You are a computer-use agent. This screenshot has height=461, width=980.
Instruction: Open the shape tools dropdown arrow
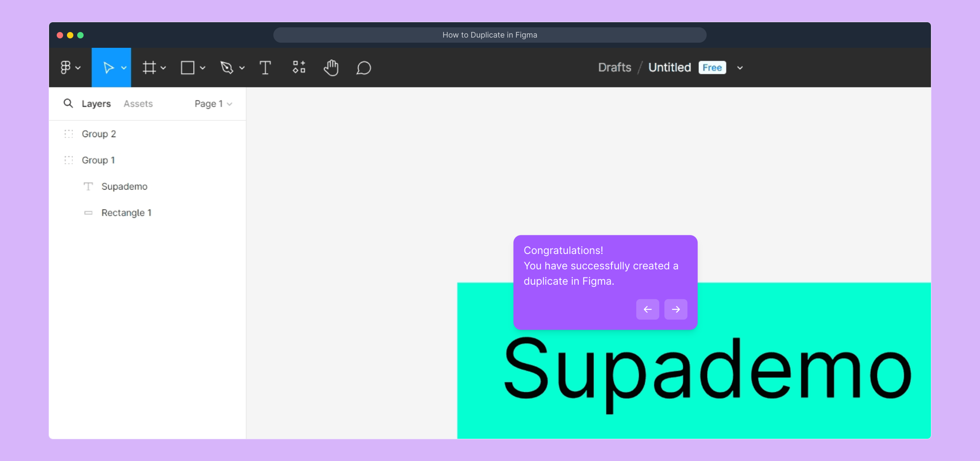pos(203,68)
